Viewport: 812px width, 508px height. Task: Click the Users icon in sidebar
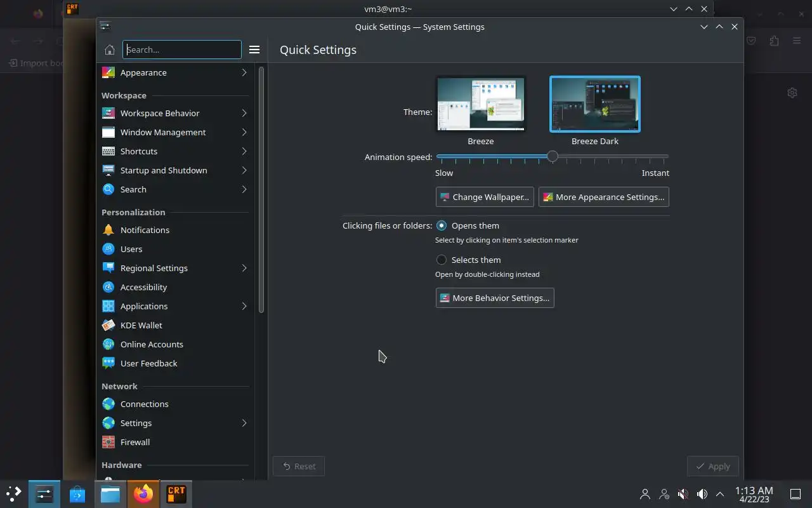coord(108,249)
